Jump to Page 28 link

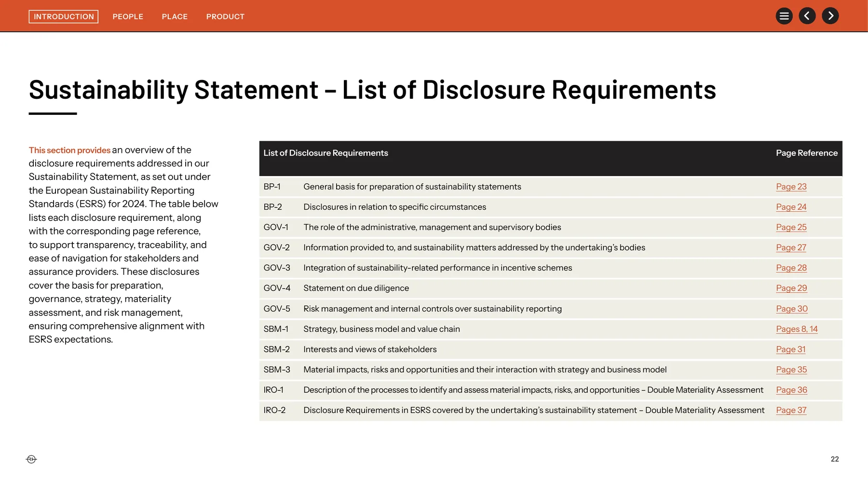791,268
